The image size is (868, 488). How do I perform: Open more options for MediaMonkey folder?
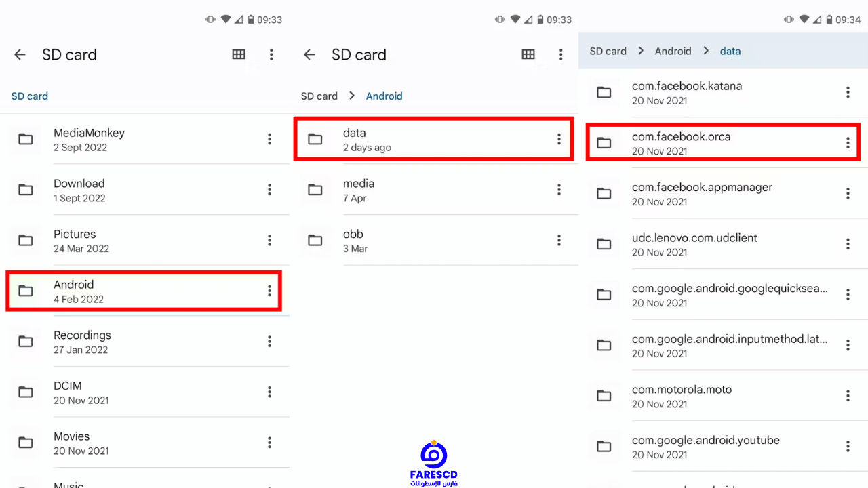269,139
